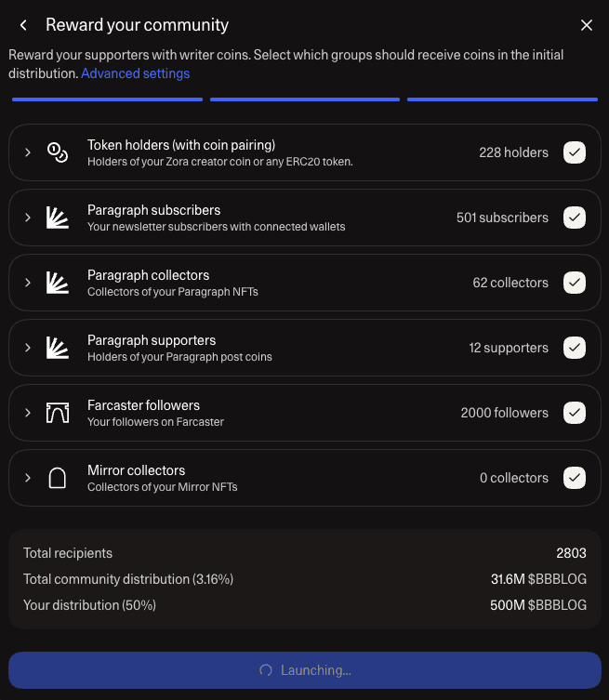Close the Reward your community dialog
The height and width of the screenshot is (700, 609).
coord(586,26)
